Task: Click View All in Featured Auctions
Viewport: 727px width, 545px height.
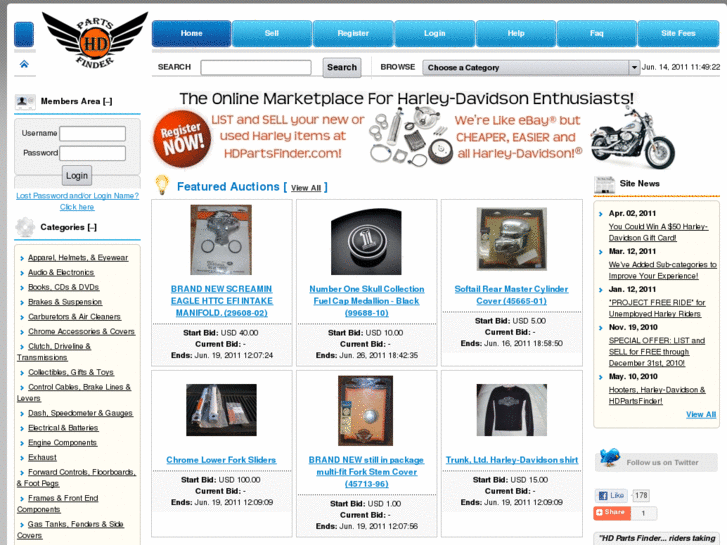Action: (x=306, y=188)
